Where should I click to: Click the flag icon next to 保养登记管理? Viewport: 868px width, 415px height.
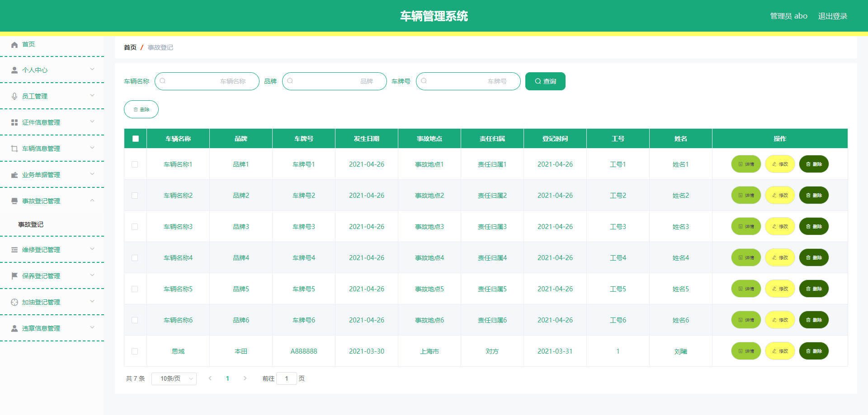[14, 276]
